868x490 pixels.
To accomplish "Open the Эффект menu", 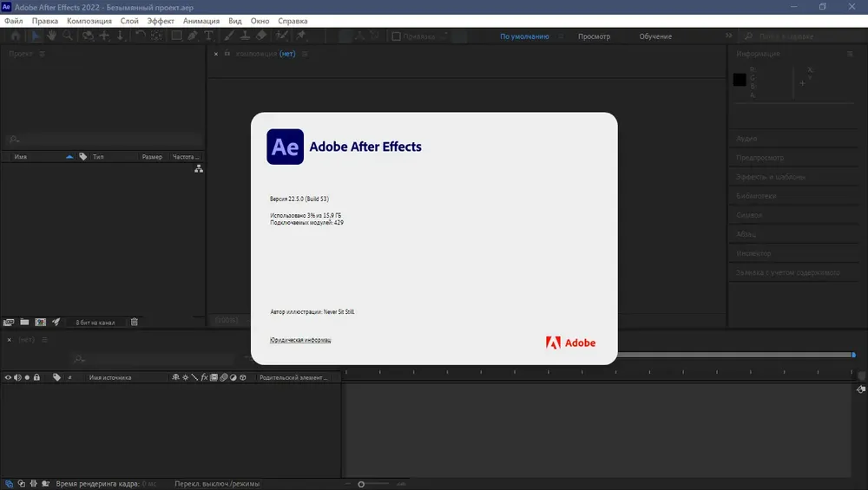I will [161, 21].
